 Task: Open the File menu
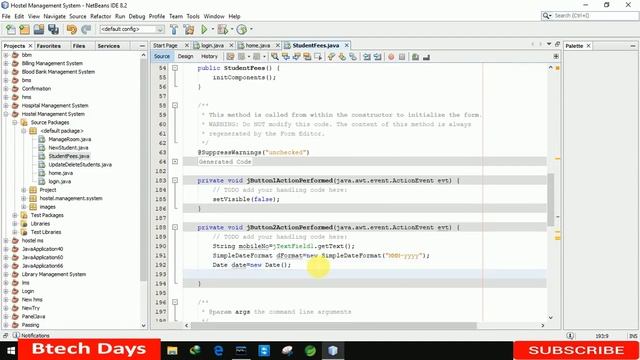(6, 16)
